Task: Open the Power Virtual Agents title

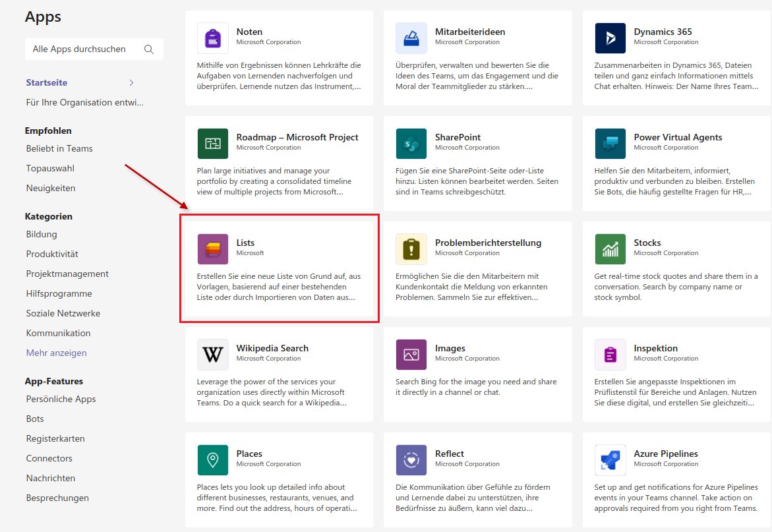Action: (678, 137)
